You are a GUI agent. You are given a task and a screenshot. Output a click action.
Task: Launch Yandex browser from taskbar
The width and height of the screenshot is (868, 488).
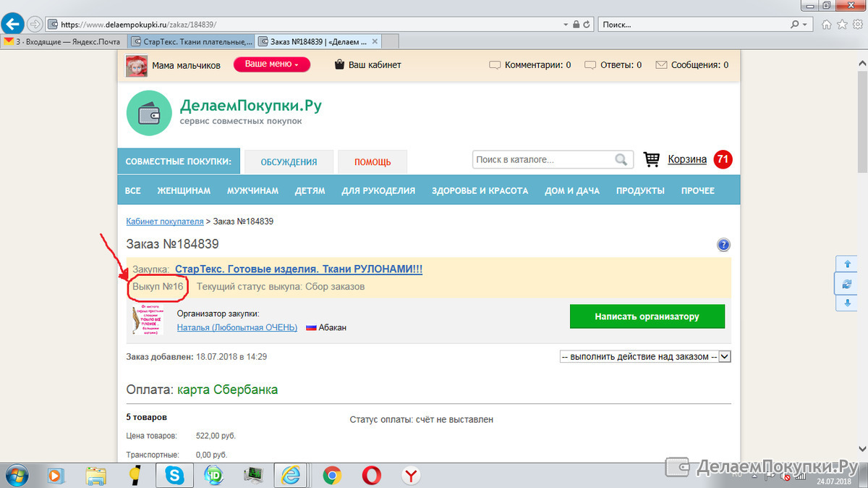point(411,476)
